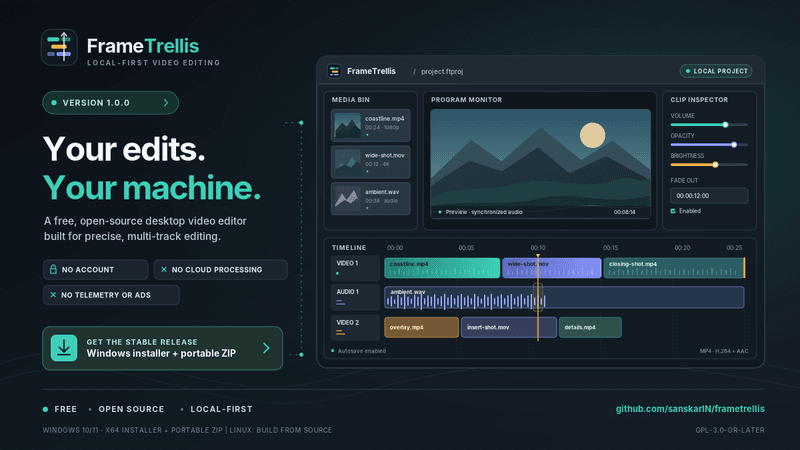The height and width of the screenshot is (450, 800).
Task: Select the wide-shot.mov timeline clip
Action: (x=552, y=268)
